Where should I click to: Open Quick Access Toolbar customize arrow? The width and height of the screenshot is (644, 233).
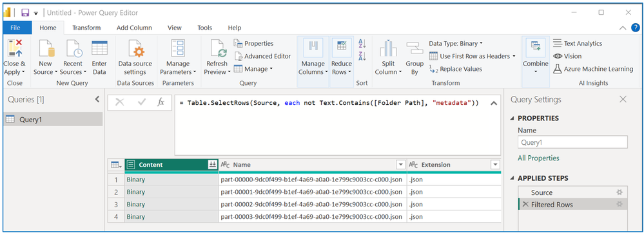click(x=35, y=13)
